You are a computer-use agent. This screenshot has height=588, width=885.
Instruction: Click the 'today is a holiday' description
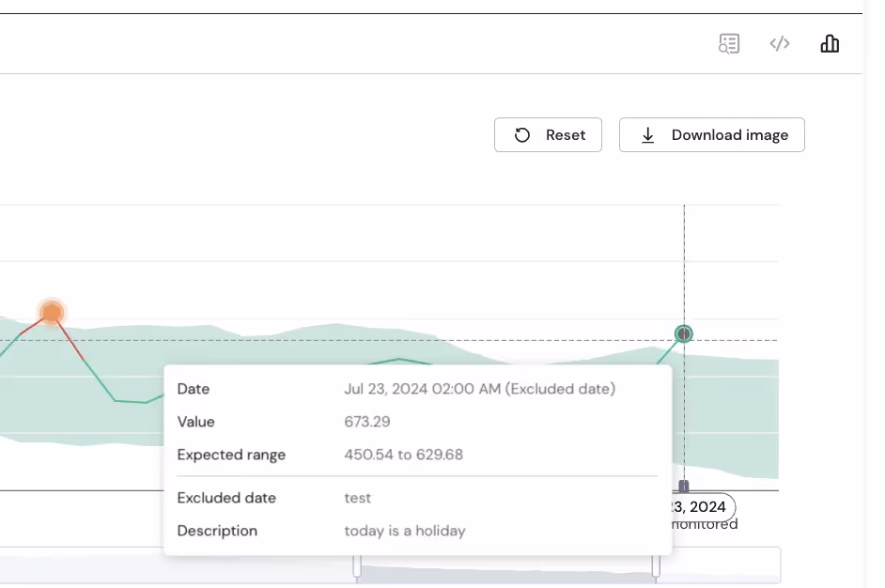(405, 531)
